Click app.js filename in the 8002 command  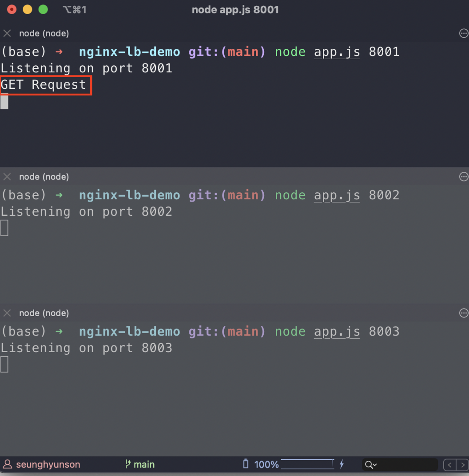pyautogui.click(x=337, y=195)
